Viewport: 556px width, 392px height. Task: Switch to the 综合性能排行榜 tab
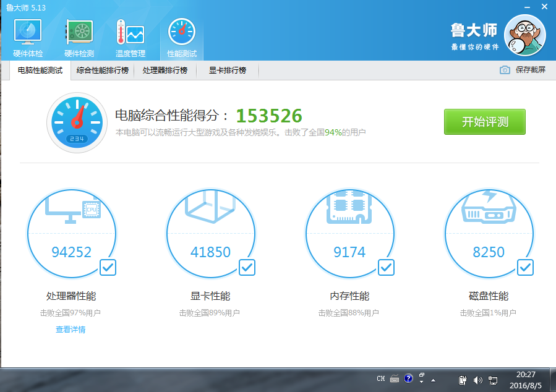[103, 70]
